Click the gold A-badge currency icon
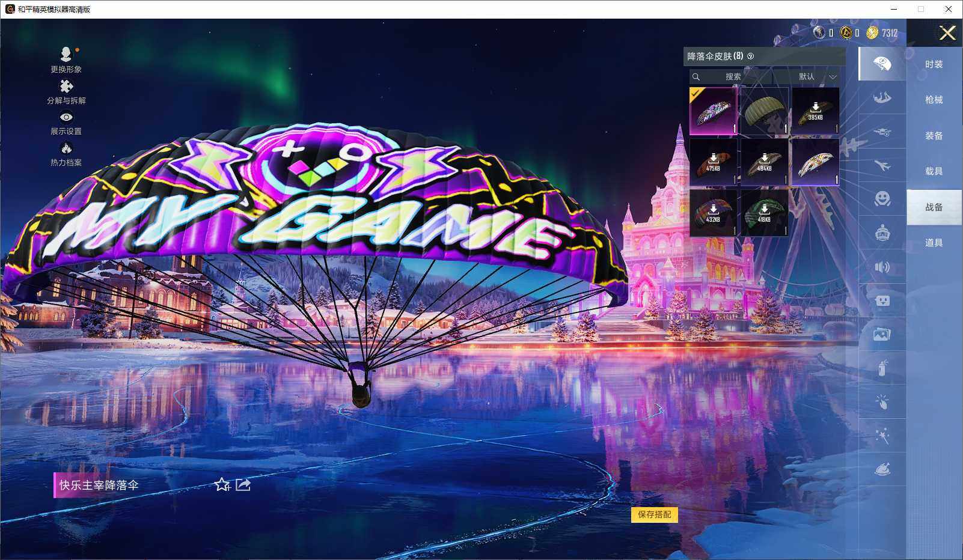Image resolution: width=963 pixels, height=560 pixels. coord(846,32)
